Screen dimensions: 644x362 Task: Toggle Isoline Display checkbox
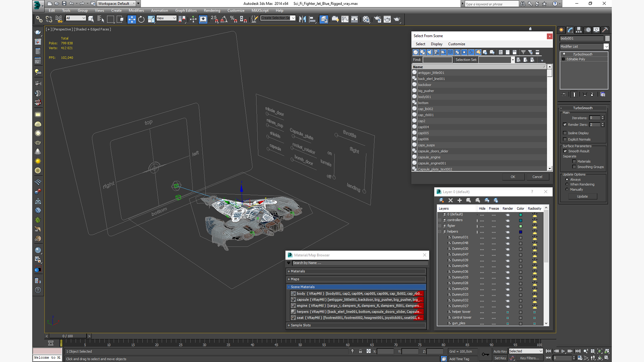(x=565, y=133)
